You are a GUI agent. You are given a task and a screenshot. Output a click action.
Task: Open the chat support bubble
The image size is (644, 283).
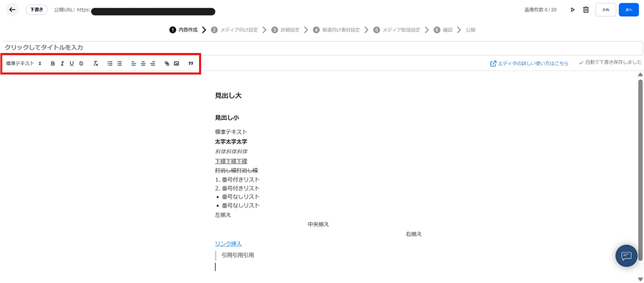627,255
